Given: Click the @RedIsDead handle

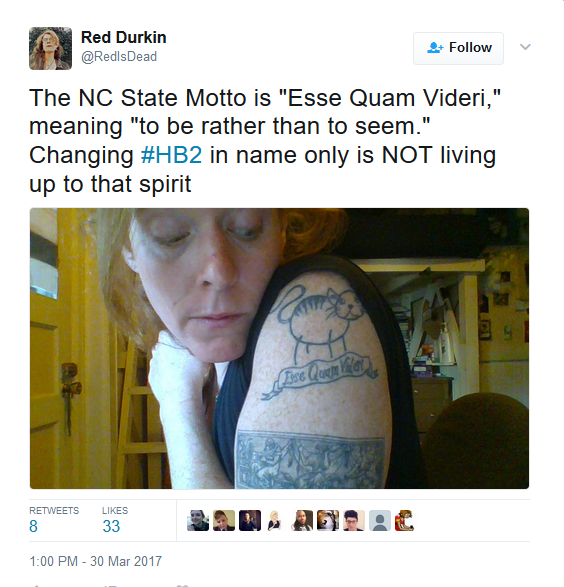Looking at the screenshot, I should pyautogui.click(x=119, y=57).
